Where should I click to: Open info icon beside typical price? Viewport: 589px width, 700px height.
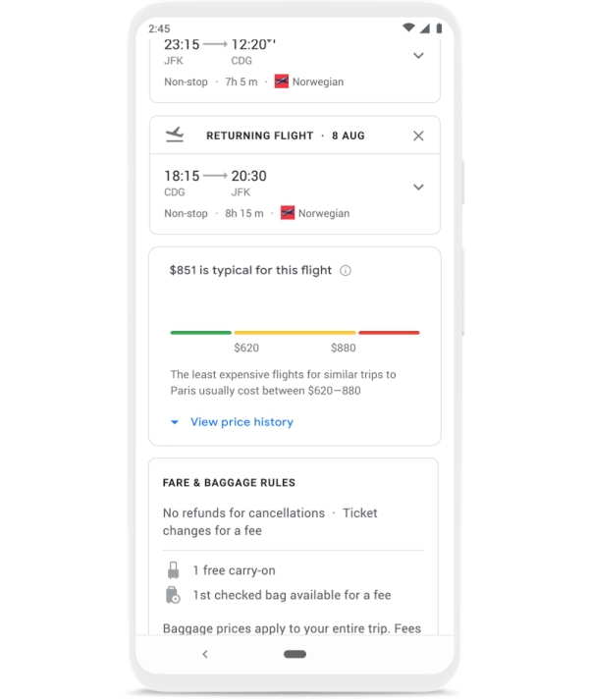346,271
